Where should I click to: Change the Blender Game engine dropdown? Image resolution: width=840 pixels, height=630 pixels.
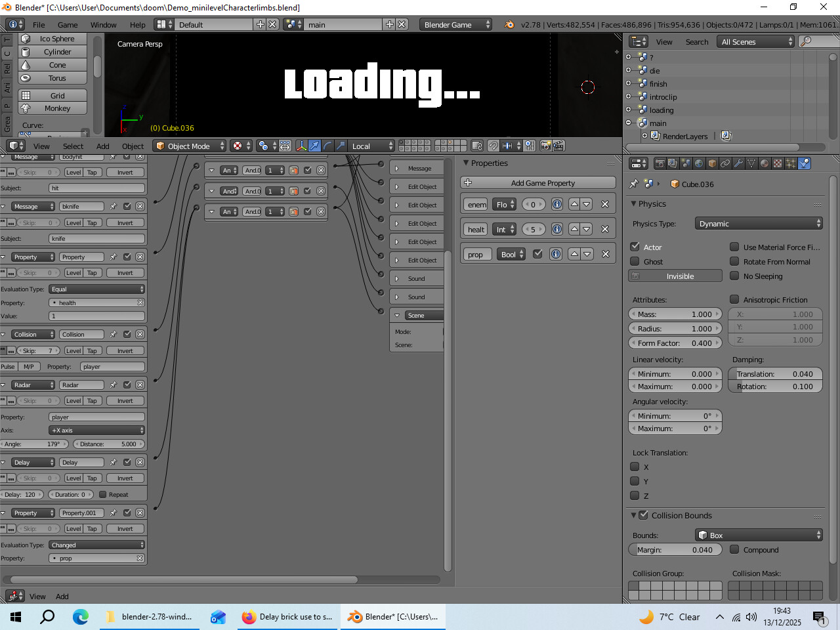455,24
